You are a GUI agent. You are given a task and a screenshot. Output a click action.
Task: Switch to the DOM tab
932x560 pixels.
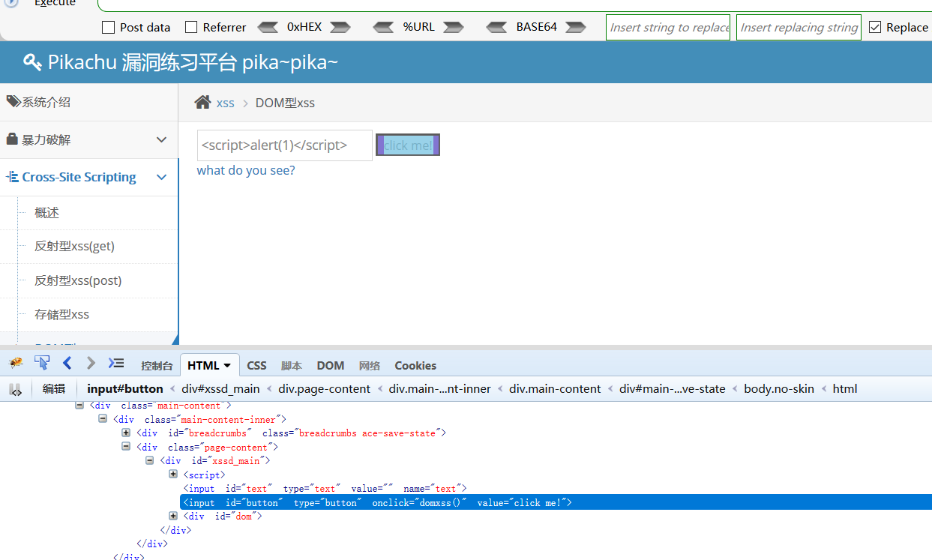pos(330,366)
